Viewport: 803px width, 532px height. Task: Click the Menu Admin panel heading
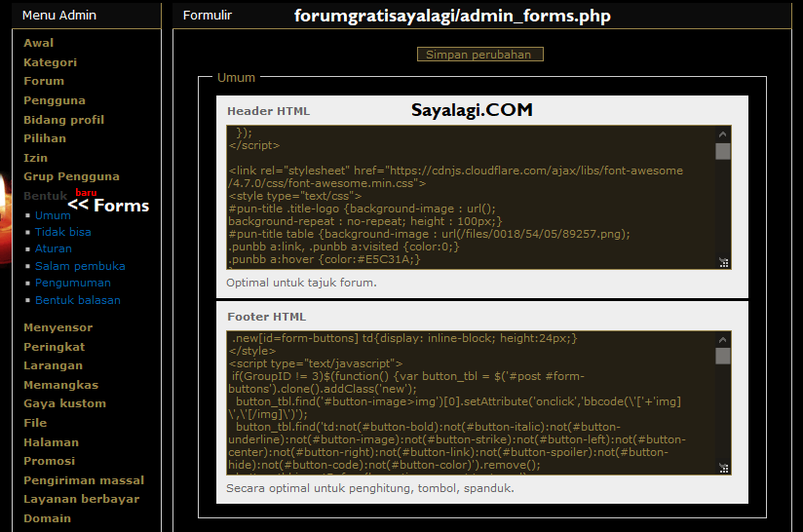click(58, 16)
